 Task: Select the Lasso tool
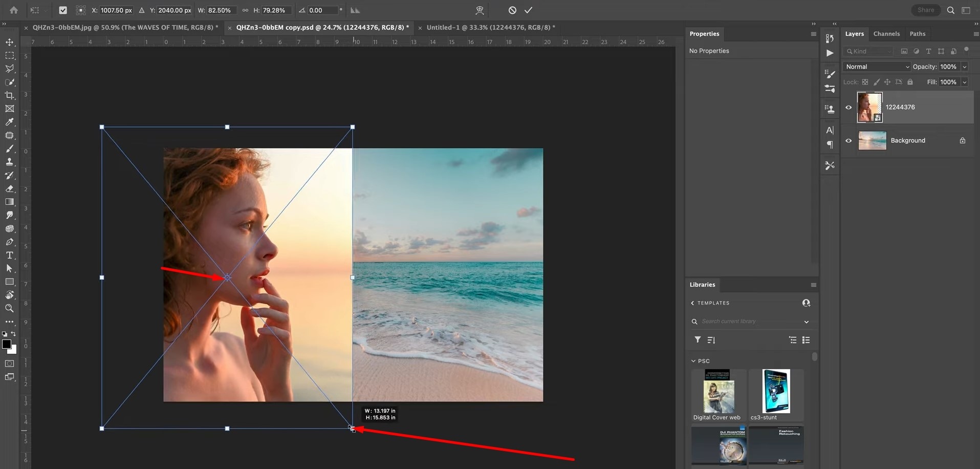pos(10,69)
